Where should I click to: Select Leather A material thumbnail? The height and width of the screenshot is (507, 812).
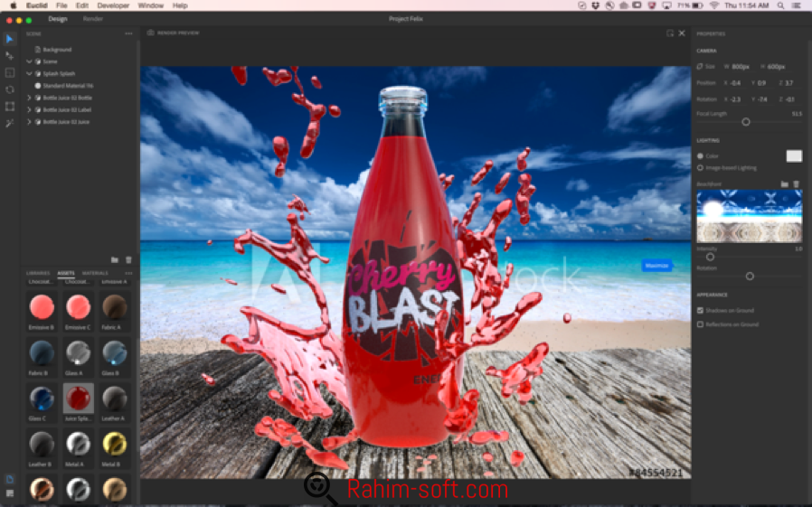(x=115, y=399)
